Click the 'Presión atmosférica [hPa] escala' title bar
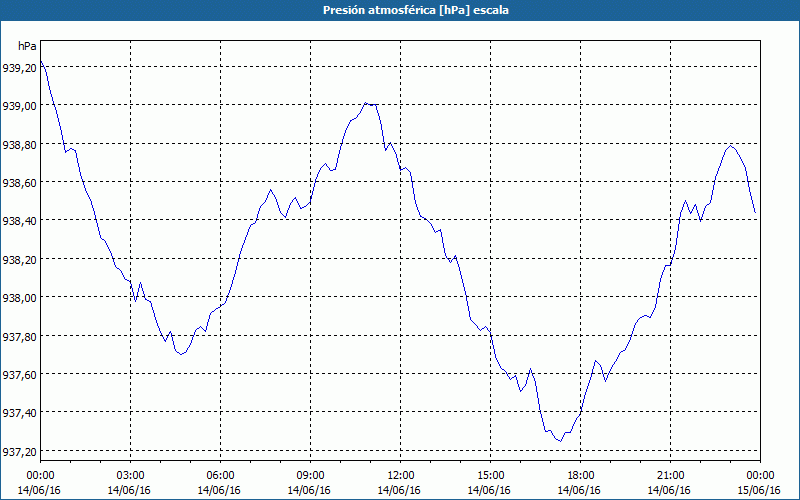Screen dimensions: 800x500 [400, 10]
